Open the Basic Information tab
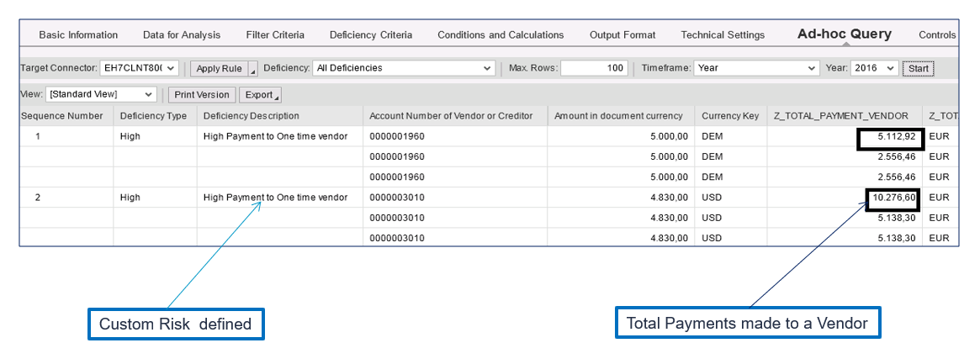 coord(78,35)
